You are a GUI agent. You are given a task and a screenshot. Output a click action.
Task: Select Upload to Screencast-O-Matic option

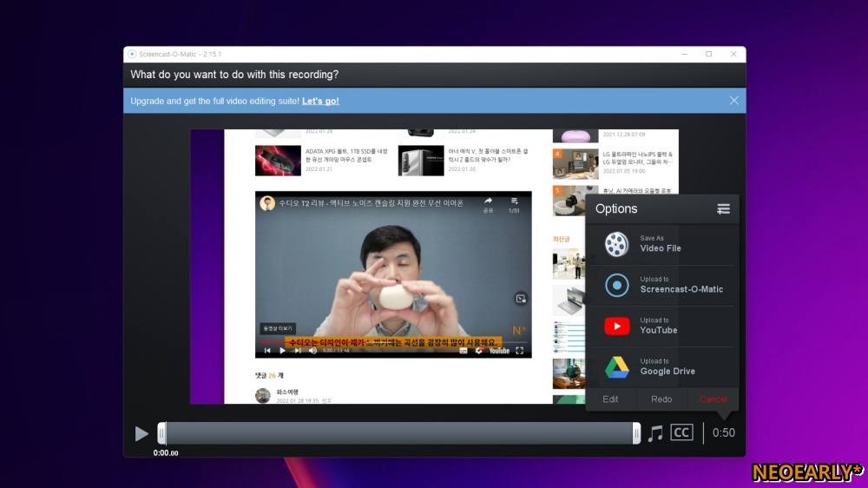point(661,286)
